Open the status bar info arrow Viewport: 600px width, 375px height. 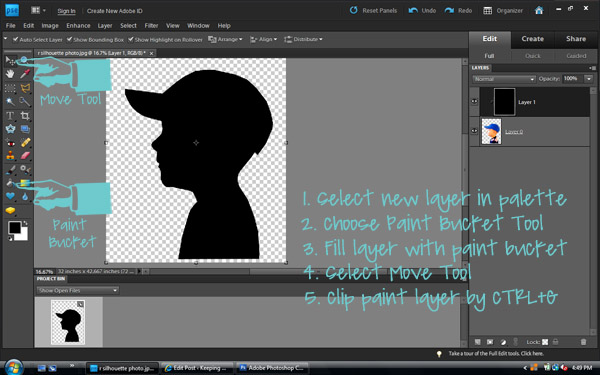pos(139,271)
